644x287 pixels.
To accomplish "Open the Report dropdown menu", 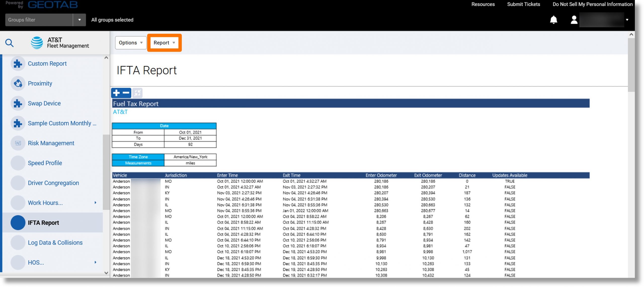I will pos(165,42).
